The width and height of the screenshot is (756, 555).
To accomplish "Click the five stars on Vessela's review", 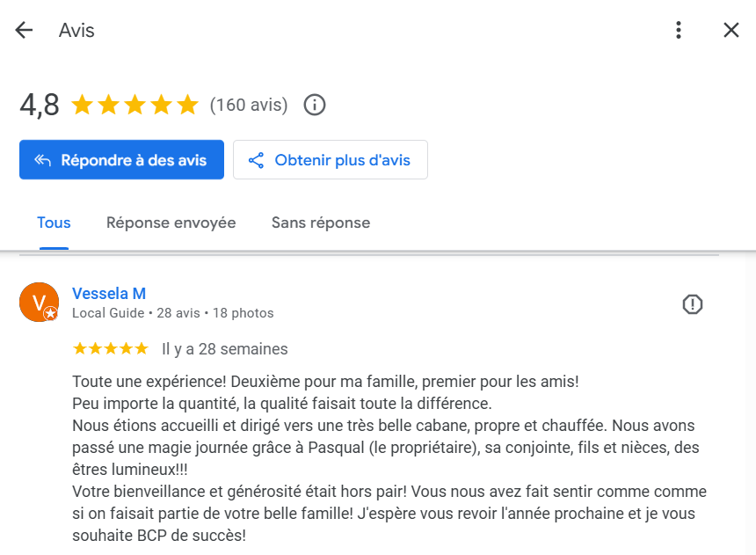I will click(x=111, y=349).
